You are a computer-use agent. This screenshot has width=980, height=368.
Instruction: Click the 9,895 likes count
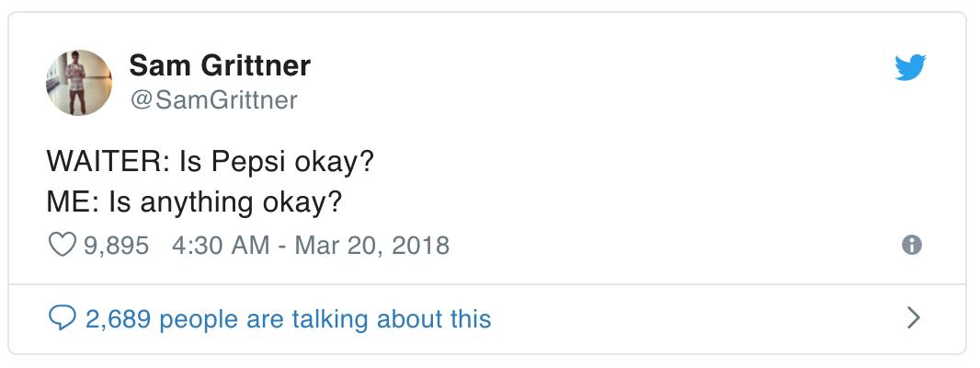116,246
